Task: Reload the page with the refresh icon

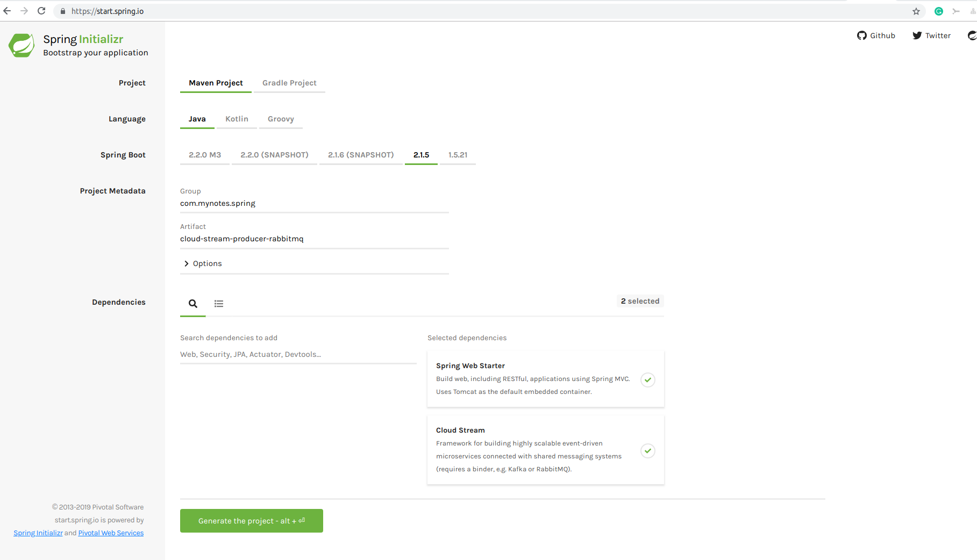Action: pos(41,11)
